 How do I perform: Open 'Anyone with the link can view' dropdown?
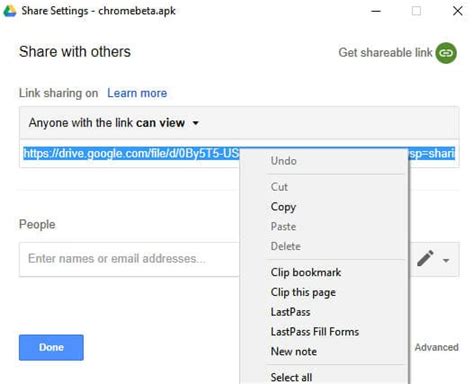(114, 123)
